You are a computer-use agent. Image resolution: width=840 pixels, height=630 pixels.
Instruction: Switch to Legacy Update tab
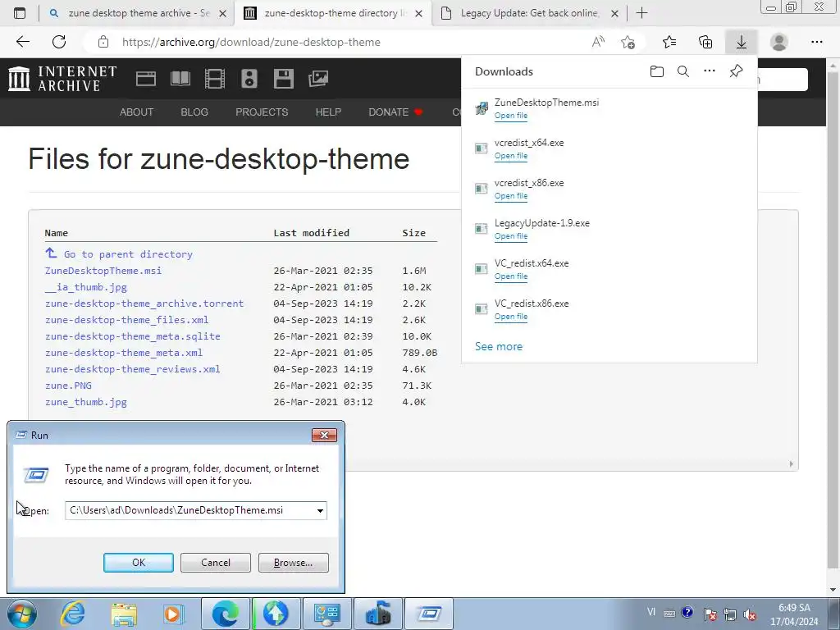click(530, 13)
